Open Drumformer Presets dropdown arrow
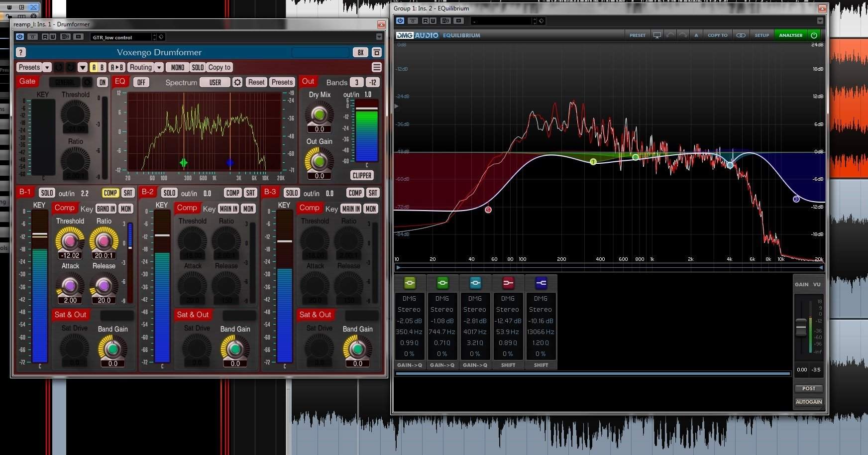This screenshot has width=868, height=455. [47, 67]
